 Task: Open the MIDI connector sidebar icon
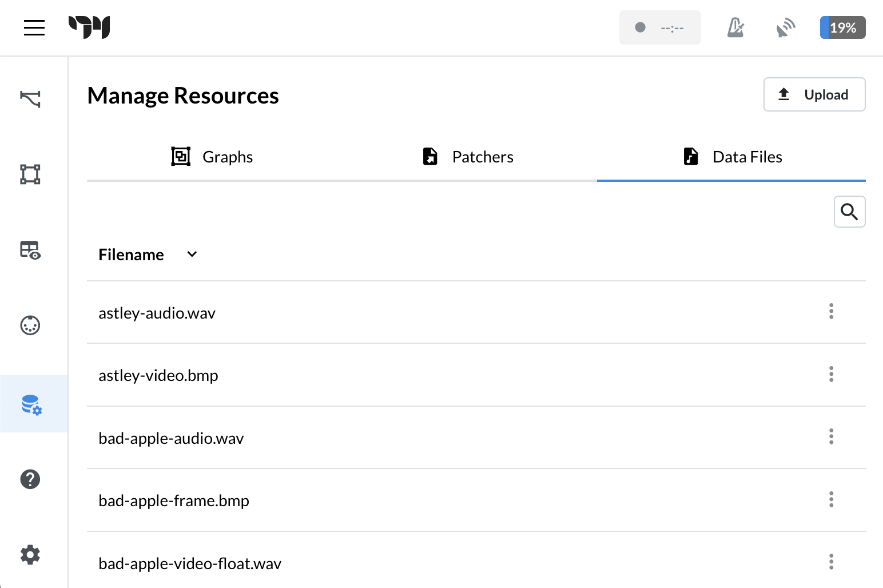coord(30,325)
